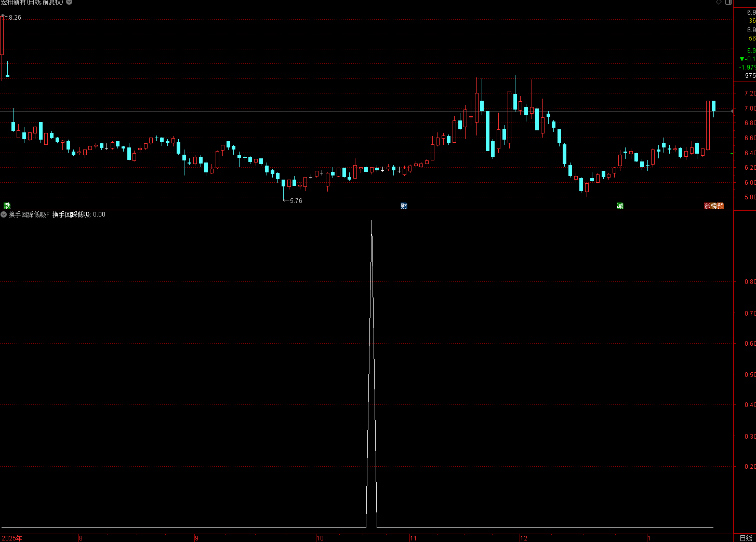Click the 7.20 price axis label
Screen dimensions: 756x542
pyautogui.click(x=750, y=93)
